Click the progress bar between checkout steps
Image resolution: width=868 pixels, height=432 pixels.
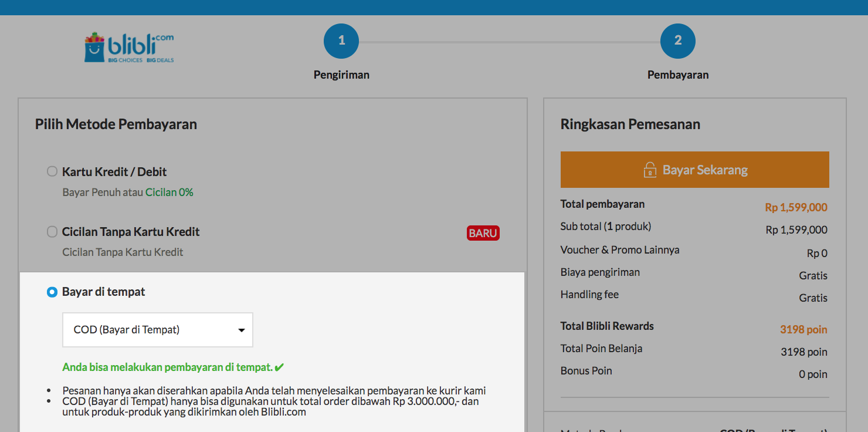click(509, 41)
